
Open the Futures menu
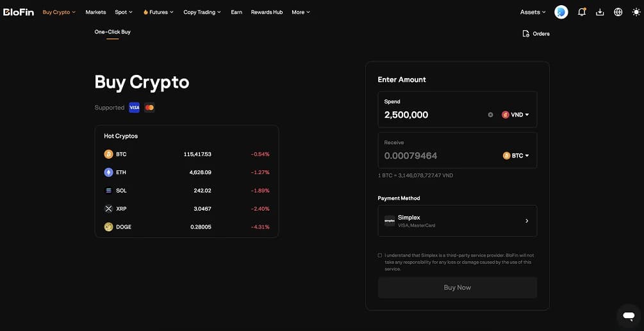158,12
